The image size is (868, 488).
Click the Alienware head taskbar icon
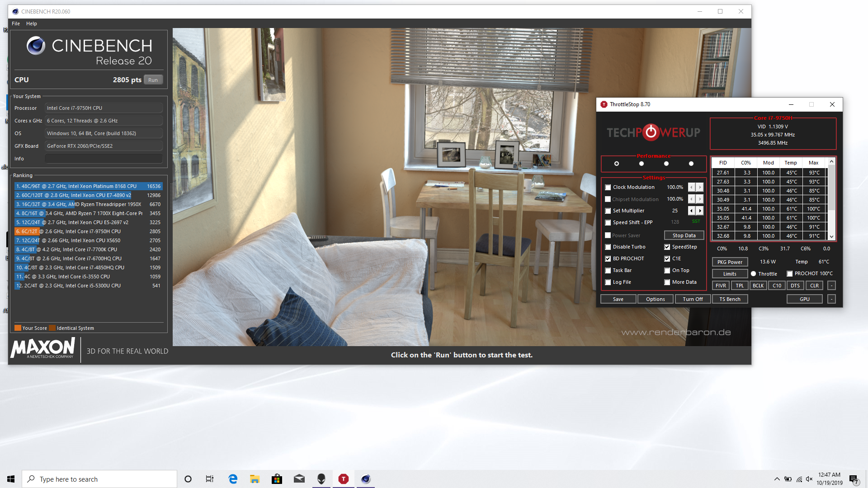pyautogui.click(x=321, y=479)
